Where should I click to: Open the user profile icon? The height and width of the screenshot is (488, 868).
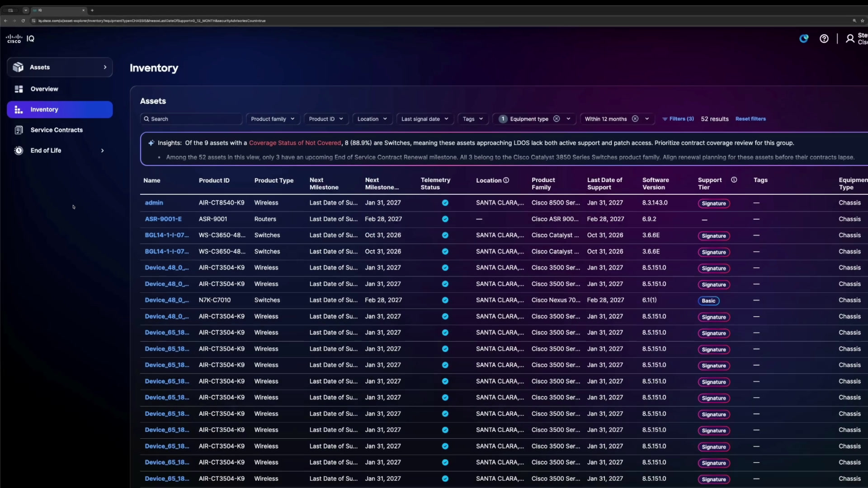tap(850, 39)
